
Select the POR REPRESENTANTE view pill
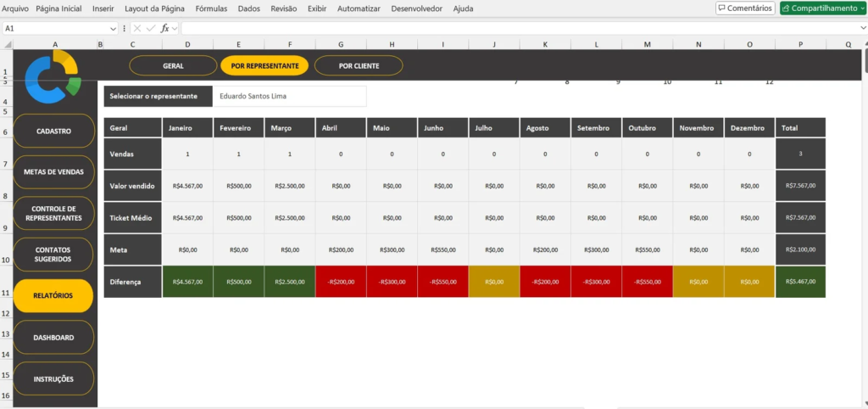coord(265,65)
